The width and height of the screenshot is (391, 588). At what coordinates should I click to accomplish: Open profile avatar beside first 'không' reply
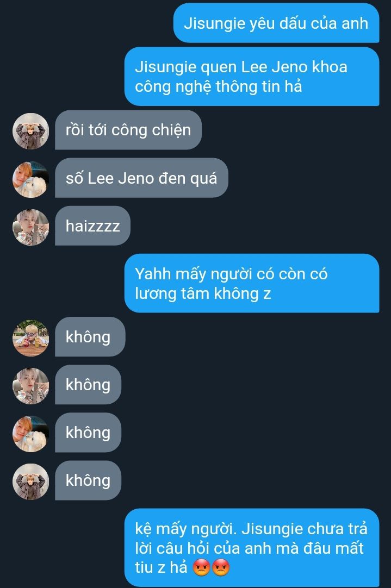tap(31, 338)
